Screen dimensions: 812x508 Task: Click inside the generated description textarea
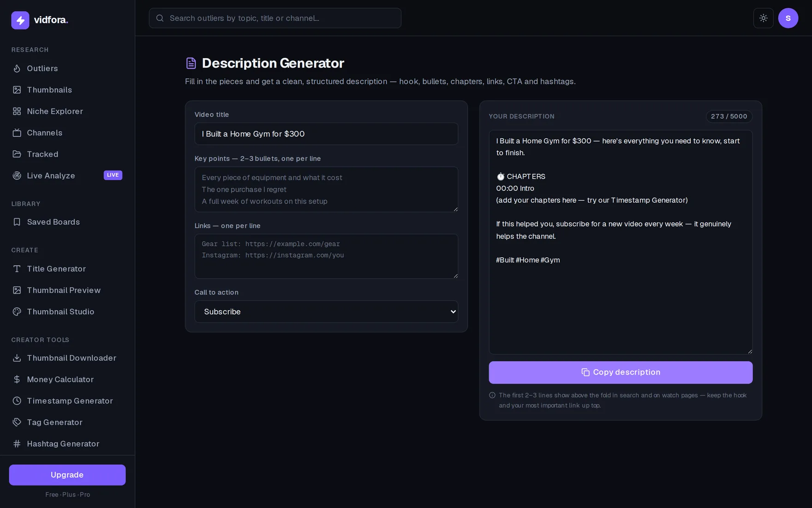[x=621, y=242]
